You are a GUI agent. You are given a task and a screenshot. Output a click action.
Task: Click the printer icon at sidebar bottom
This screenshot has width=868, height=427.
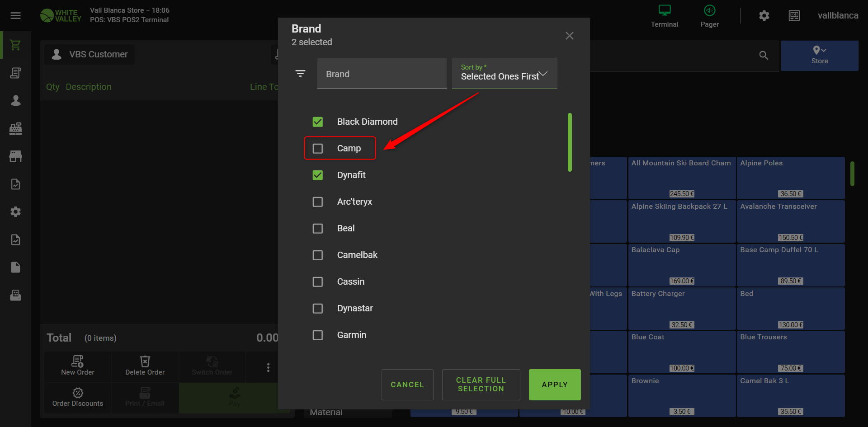[x=16, y=296]
